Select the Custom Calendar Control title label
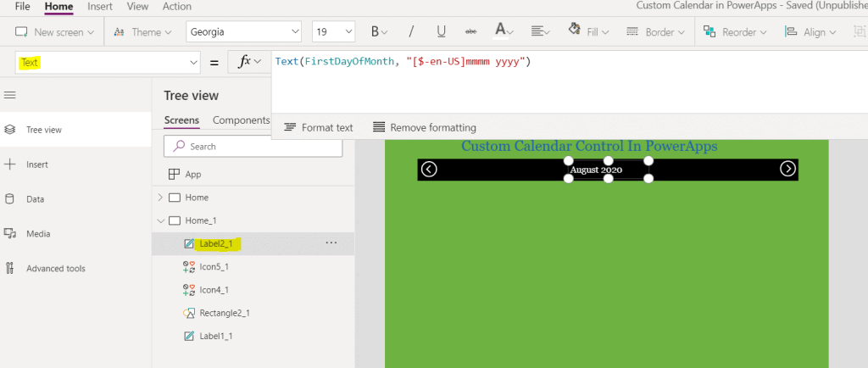The width and height of the screenshot is (868, 368). 589,146
